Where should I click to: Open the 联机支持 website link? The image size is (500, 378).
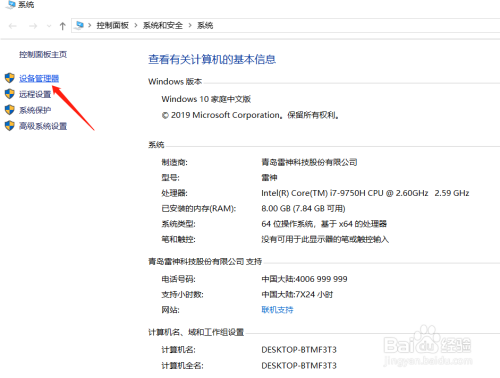click(277, 310)
